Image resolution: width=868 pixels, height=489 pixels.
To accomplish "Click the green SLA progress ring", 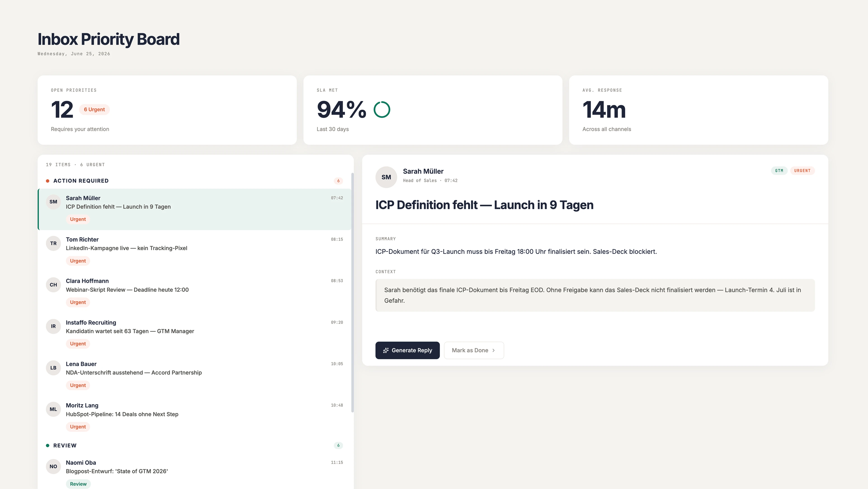I will [382, 110].
